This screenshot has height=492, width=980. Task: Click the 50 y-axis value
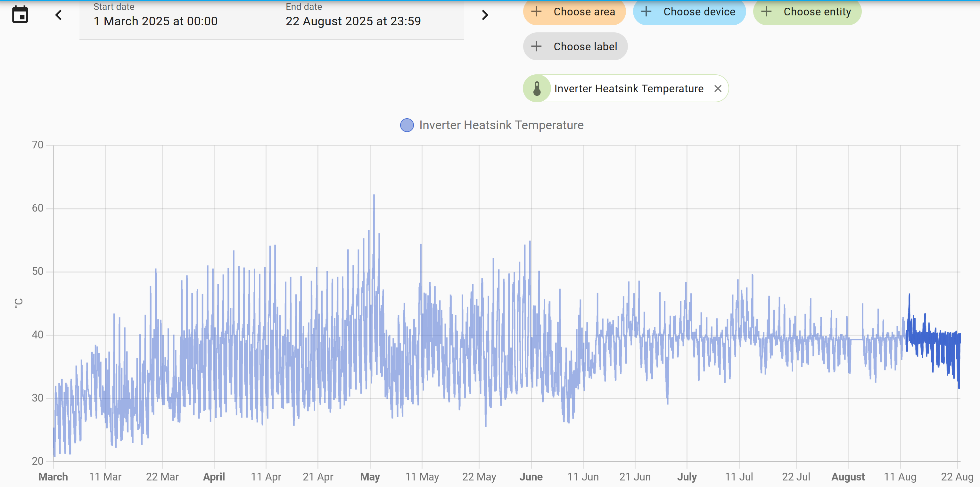tap(38, 271)
